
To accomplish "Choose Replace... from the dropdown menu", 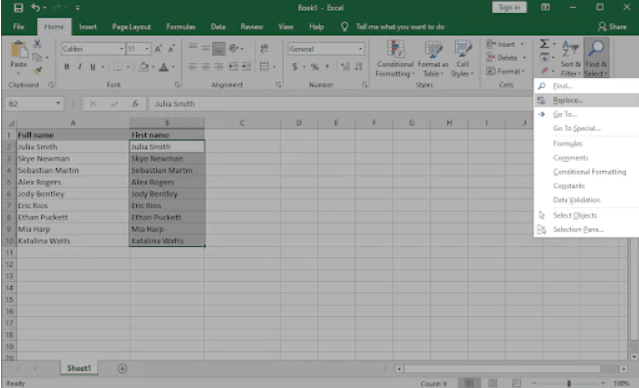I will [x=586, y=100].
